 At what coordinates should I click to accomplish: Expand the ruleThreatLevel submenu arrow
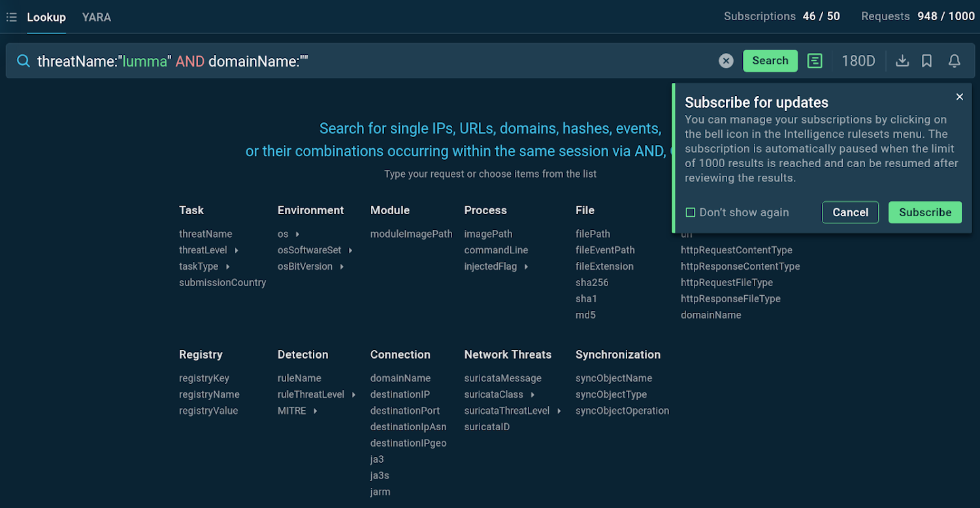click(x=353, y=394)
